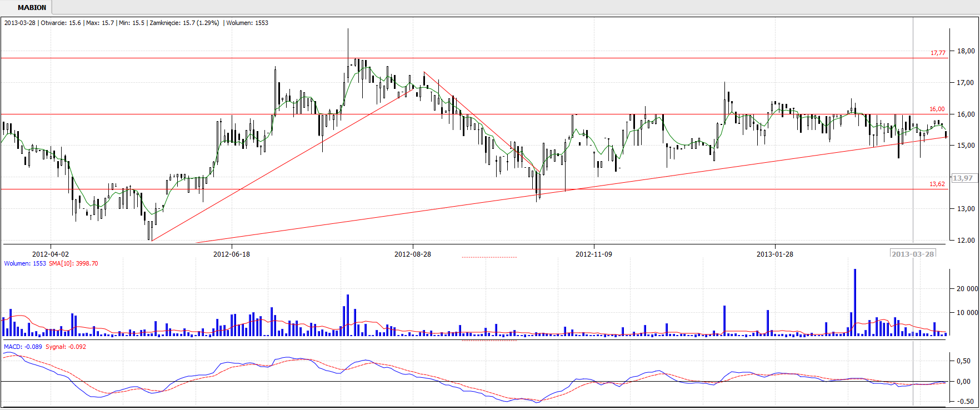Click the 18,00 price axis label

click(x=966, y=51)
